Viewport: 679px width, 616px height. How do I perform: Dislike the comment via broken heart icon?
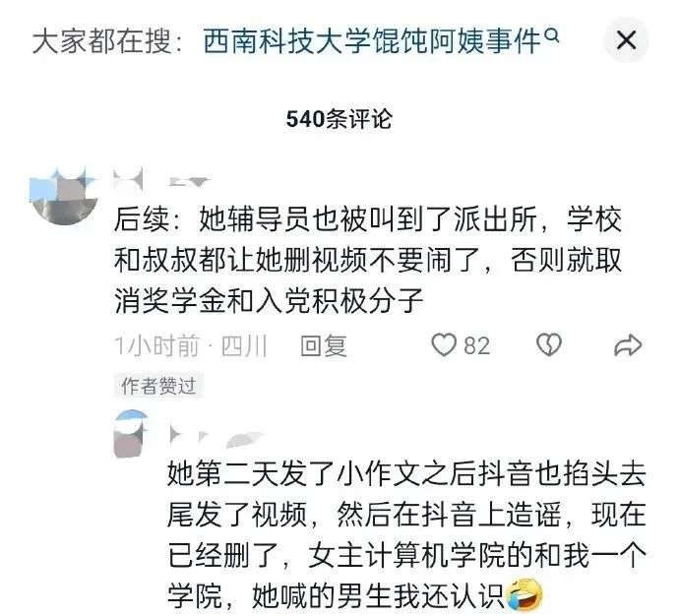(549, 345)
